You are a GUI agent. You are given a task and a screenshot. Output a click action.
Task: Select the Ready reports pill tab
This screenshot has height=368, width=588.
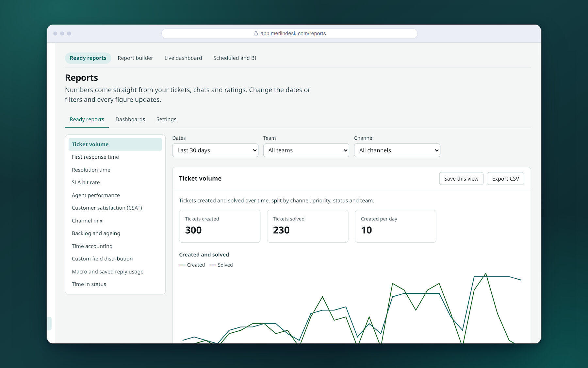(88, 58)
